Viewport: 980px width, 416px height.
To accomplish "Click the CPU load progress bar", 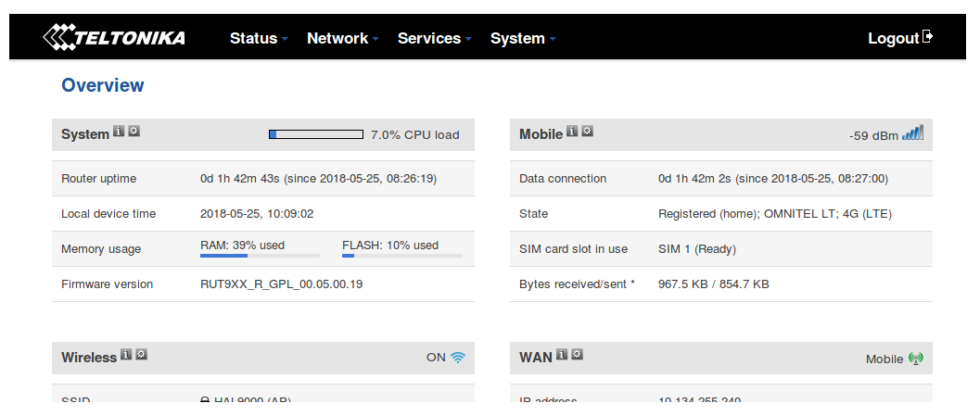I will 315,134.
